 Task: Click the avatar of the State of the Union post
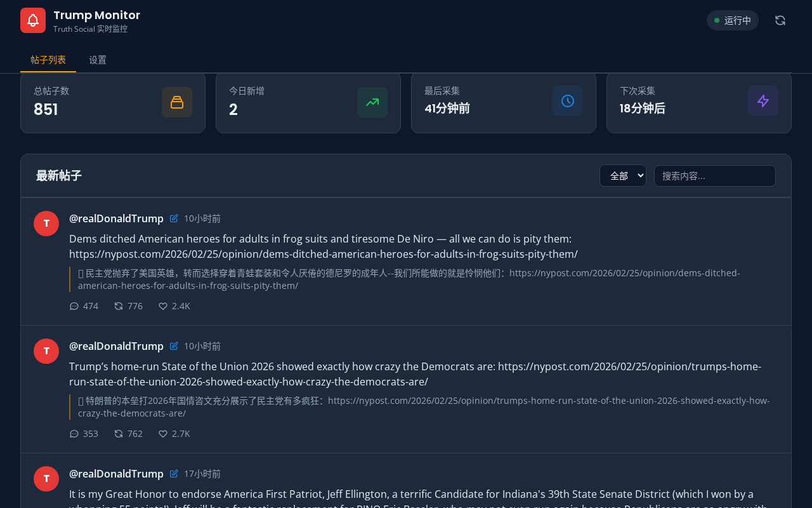[x=46, y=351]
